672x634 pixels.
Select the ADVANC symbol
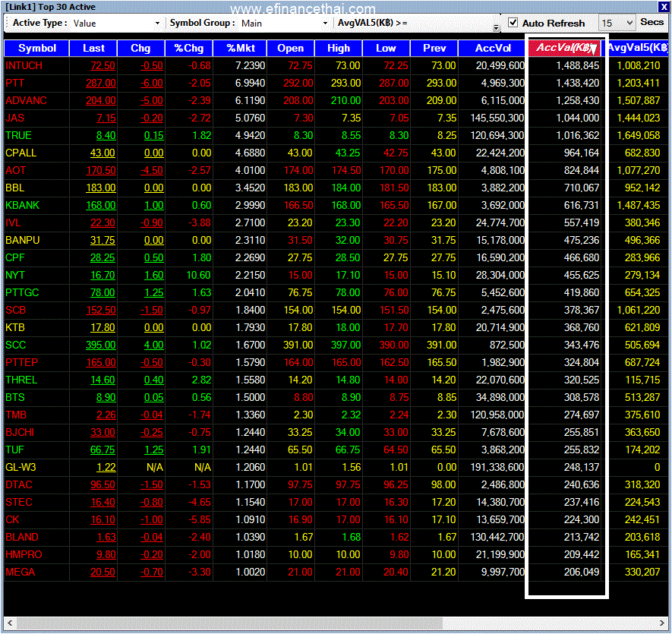[26, 101]
